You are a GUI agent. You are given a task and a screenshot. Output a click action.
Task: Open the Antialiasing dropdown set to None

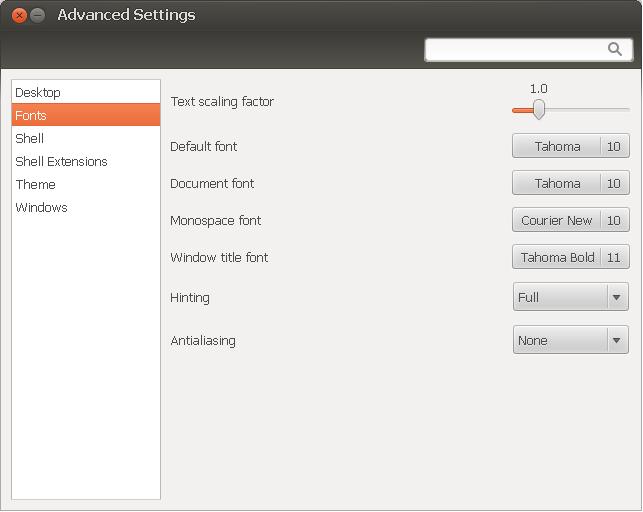click(571, 340)
